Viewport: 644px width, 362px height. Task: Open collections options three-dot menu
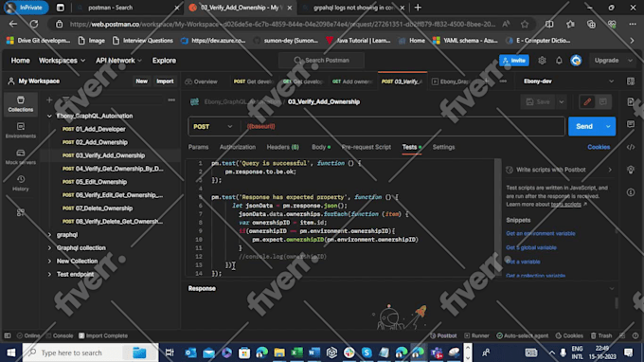[x=171, y=100]
